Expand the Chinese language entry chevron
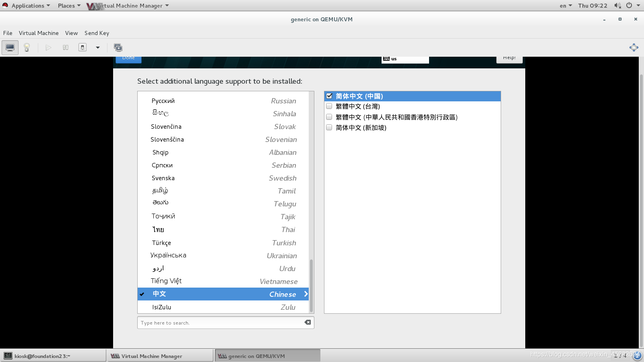This screenshot has width=644, height=362. [305, 294]
